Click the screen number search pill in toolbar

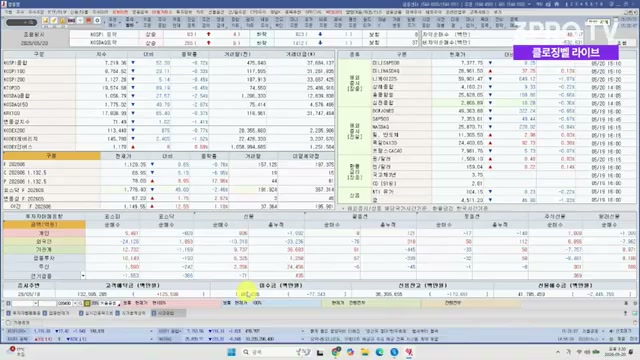pyautogui.click(x=22, y=22)
